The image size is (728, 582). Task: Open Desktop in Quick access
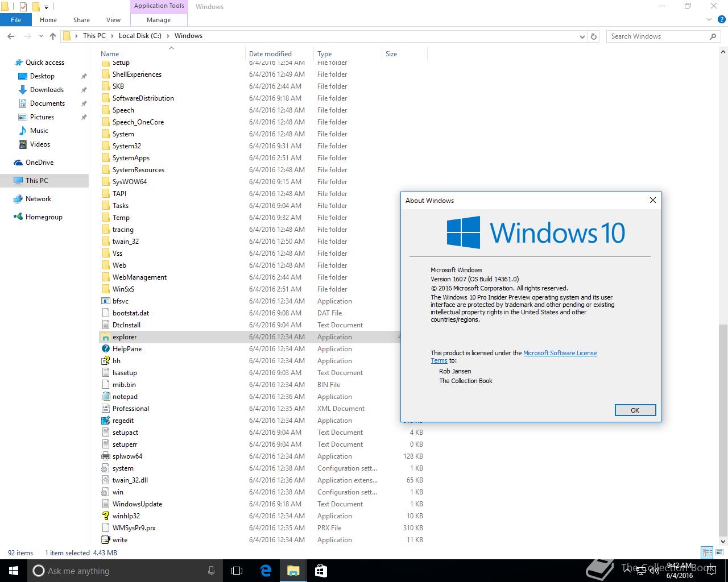[42, 76]
